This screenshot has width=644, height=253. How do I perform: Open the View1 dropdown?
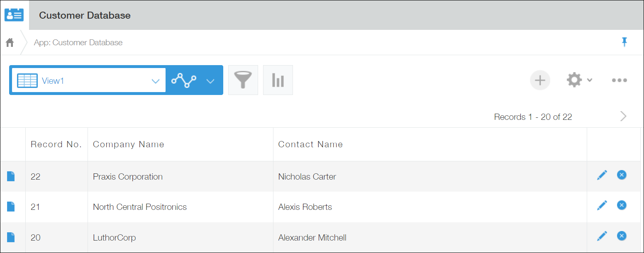(x=156, y=81)
